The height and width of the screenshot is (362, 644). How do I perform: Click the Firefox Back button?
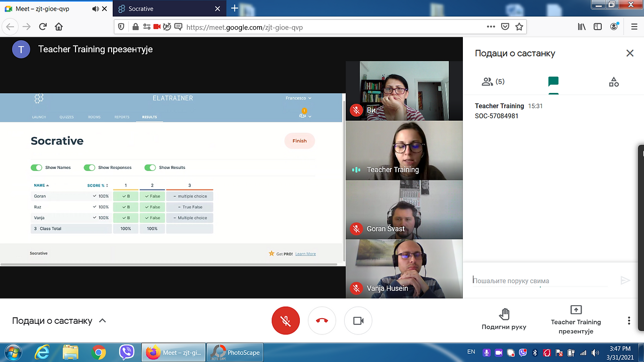(x=11, y=27)
